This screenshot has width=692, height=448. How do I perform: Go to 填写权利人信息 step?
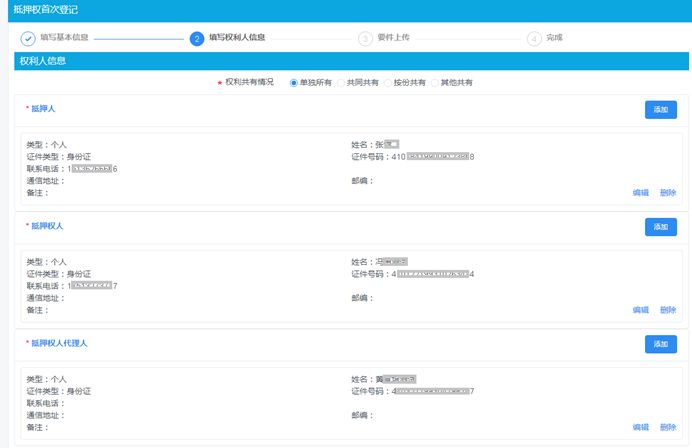click(237, 38)
